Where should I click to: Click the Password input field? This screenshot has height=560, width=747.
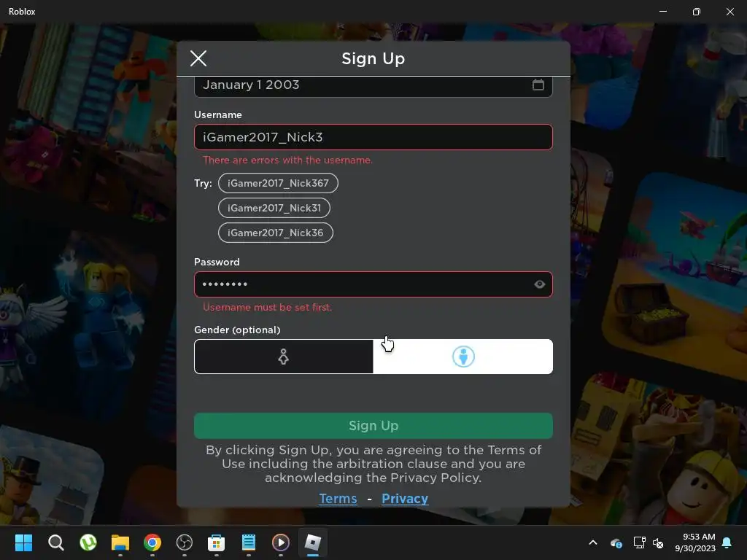click(x=373, y=284)
